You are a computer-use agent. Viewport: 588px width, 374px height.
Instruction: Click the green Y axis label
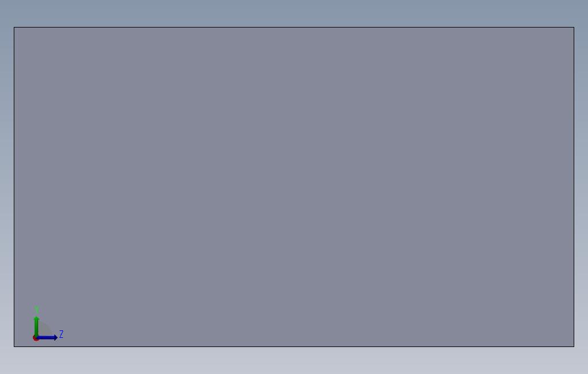37,309
